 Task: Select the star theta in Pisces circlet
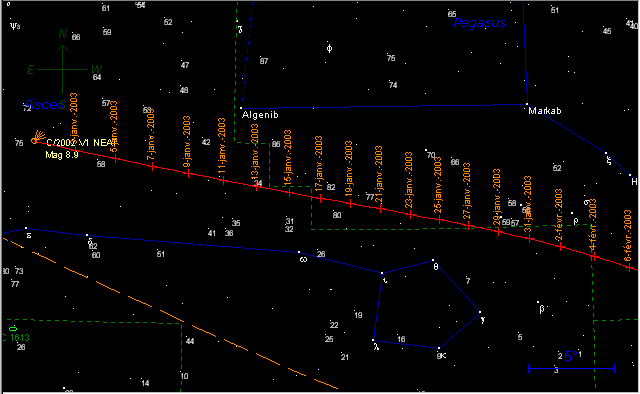pyautogui.click(x=433, y=260)
